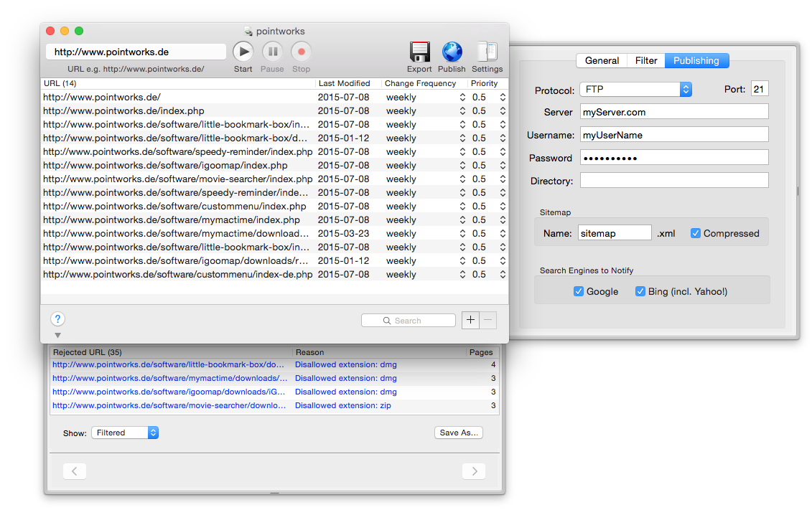This screenshot has height=510, width=812.
Task: Click the Port number field
Action: tap(760, 89)
